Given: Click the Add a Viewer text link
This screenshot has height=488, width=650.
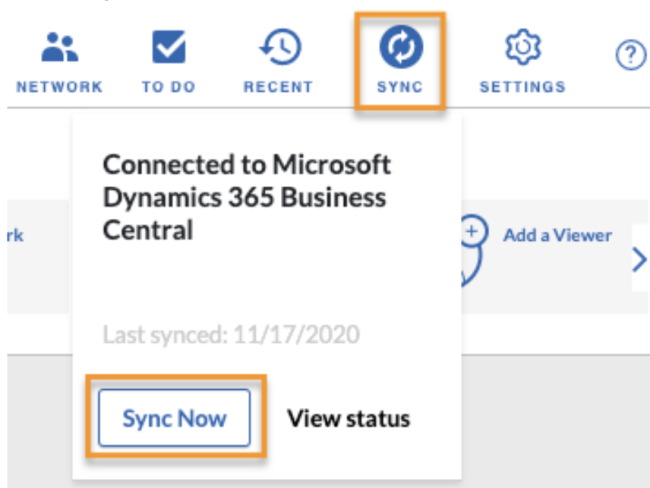Looking at the screenshot, I should (556, 235).
